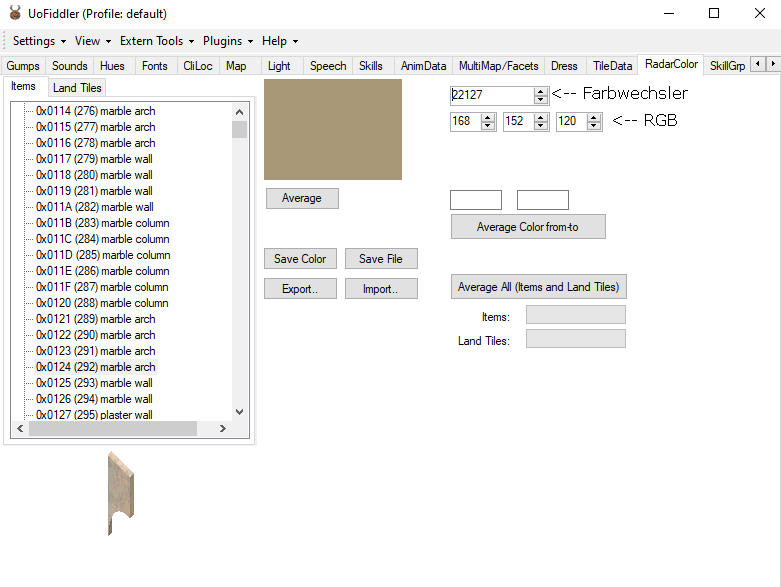The height and width of the screenshot is (587, 781).
Task: Open the TileData tab
Action: 612,66
